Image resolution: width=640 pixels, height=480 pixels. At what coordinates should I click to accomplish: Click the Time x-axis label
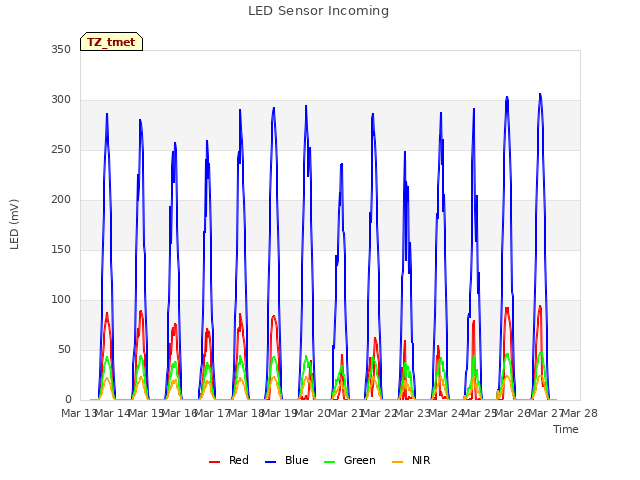[x=566, y=429]
